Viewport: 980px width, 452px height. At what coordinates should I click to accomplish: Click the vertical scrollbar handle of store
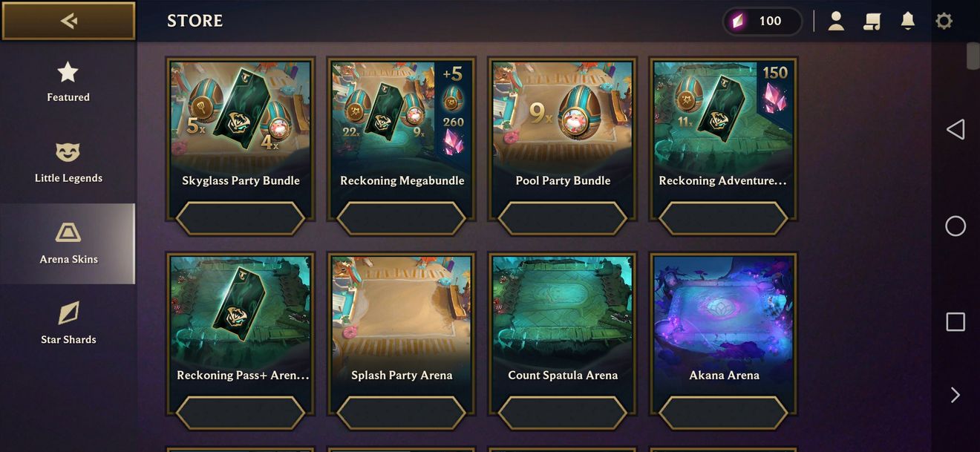pos(973,56)
